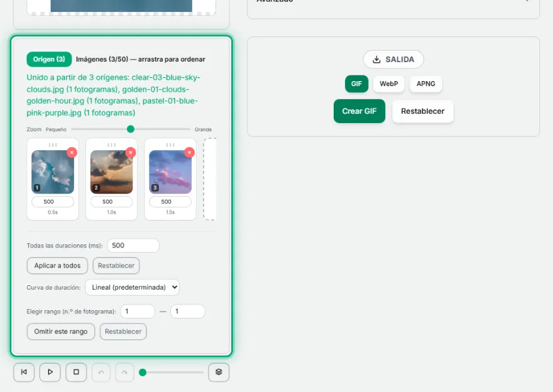Click the undo arrow icon
This screenshot has height=392, width=553.
[x=101, y=373]
